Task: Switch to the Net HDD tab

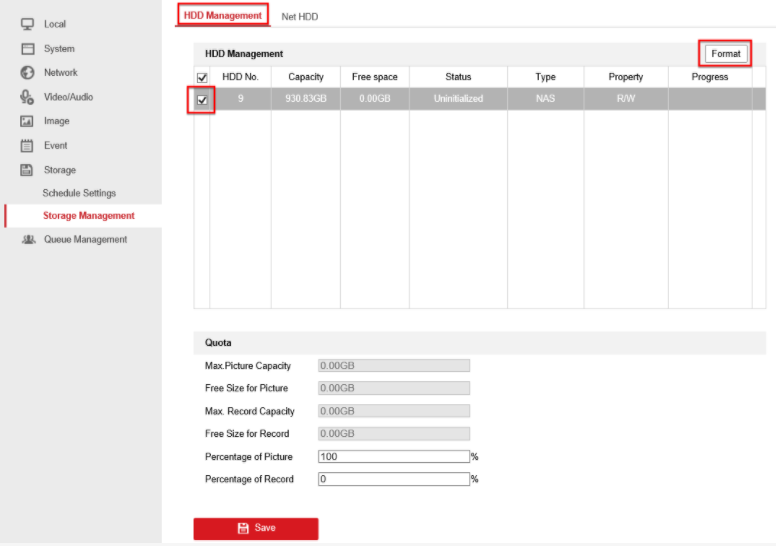Action: (x=299, y=17)
